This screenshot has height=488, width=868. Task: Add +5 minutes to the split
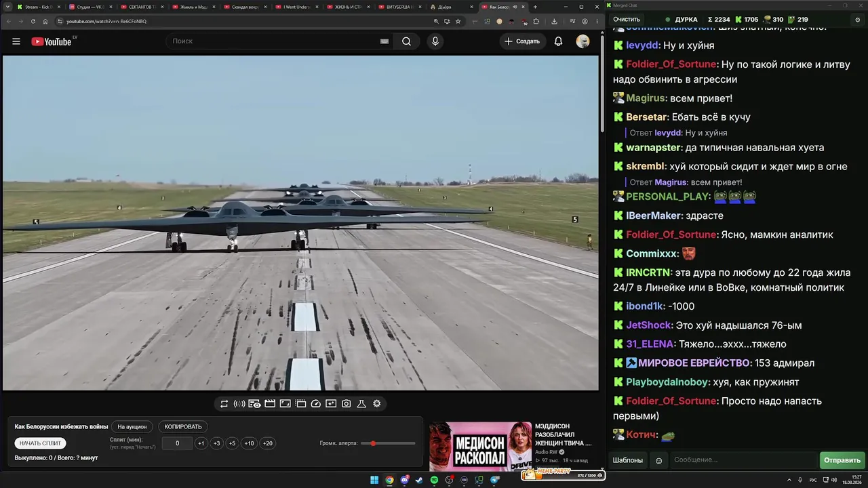(232, 443)
